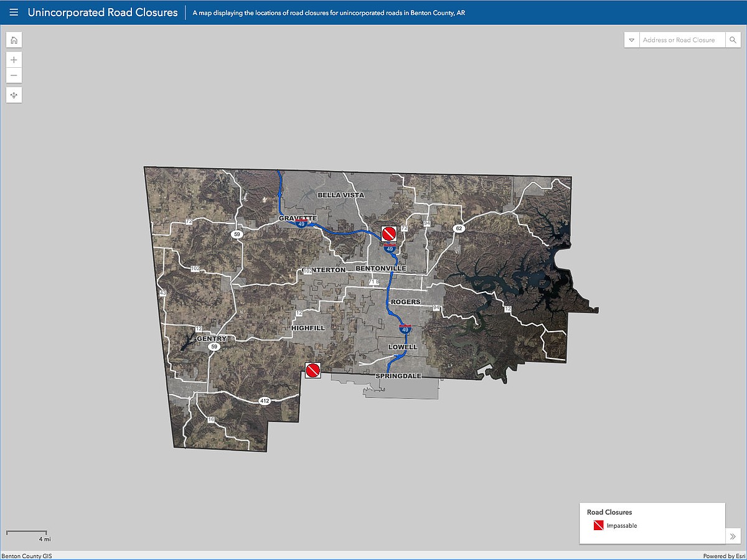747x560 pixels.
Task: Open the search source dropdown
Action: pos(632,40)
